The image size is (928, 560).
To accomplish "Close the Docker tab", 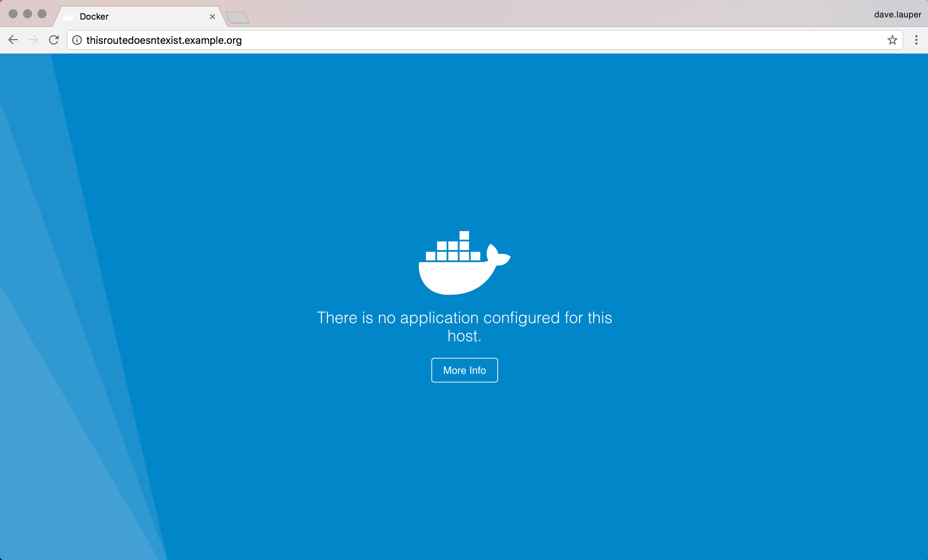I will (x=212, y=17).
